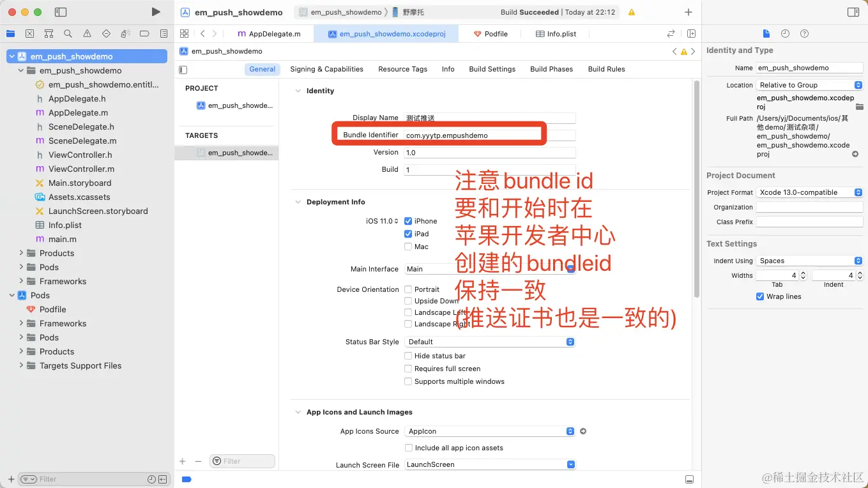Image resolution: width=868 pixels, height=488 pixels.
Task: Switch to the Resource Tags tab
Action: click(x=402, y=69)
